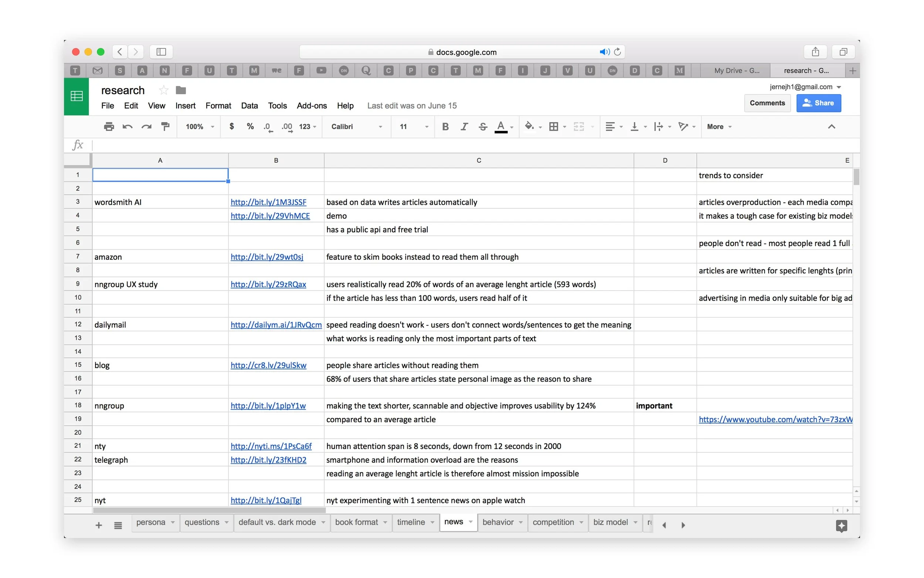The width and height of the screenshot is (924, 578).
Task: Format as percent with % icon
Action: (250, 126)
